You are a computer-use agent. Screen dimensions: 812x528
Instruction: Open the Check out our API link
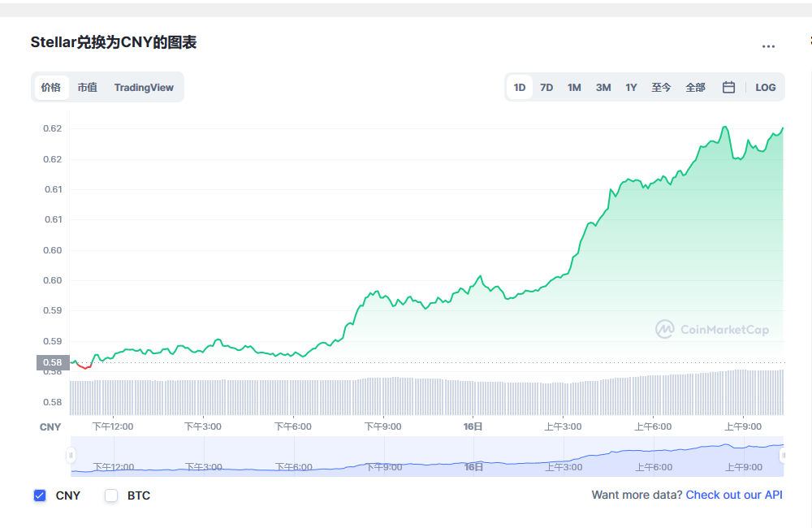point(734,495)
